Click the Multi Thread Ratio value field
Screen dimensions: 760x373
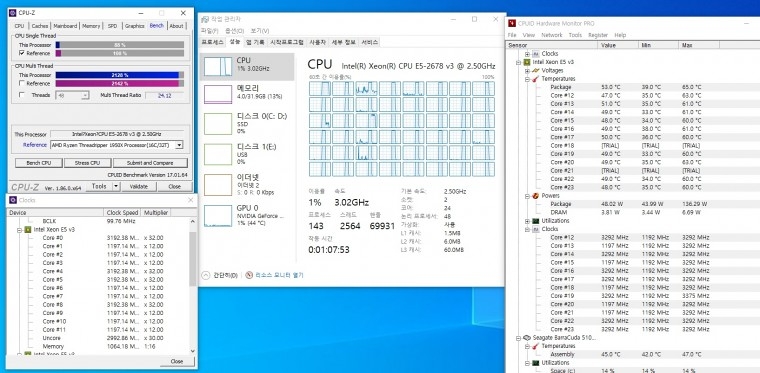tap(164, 95)
